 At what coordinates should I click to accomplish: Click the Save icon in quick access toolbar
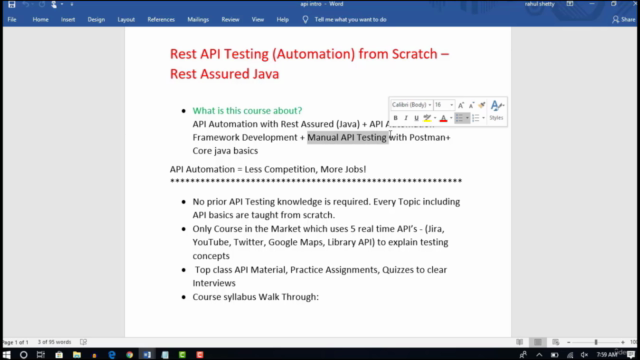[x=11, y=4]
